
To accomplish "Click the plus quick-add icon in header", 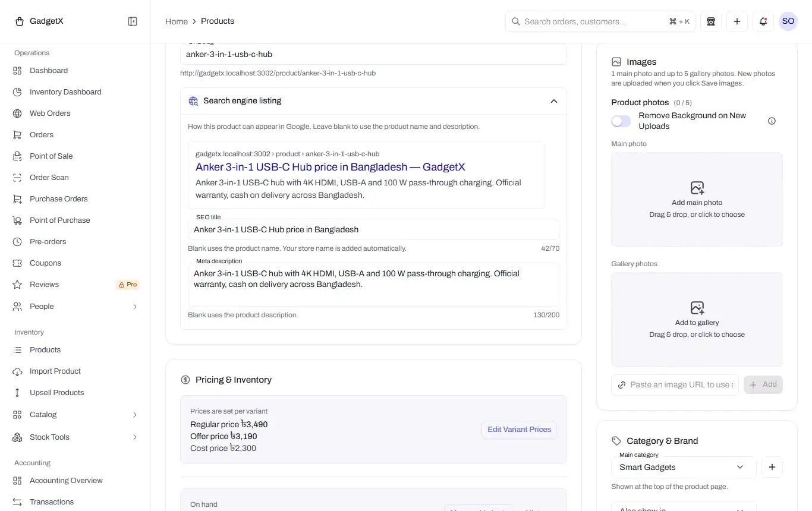I will [x=737, y=21].
